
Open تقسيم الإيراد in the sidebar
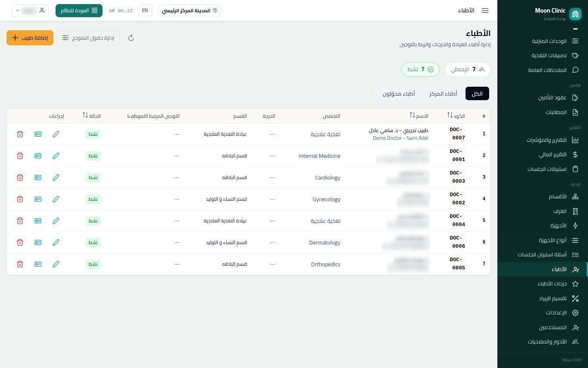click(x=542, y=298)
